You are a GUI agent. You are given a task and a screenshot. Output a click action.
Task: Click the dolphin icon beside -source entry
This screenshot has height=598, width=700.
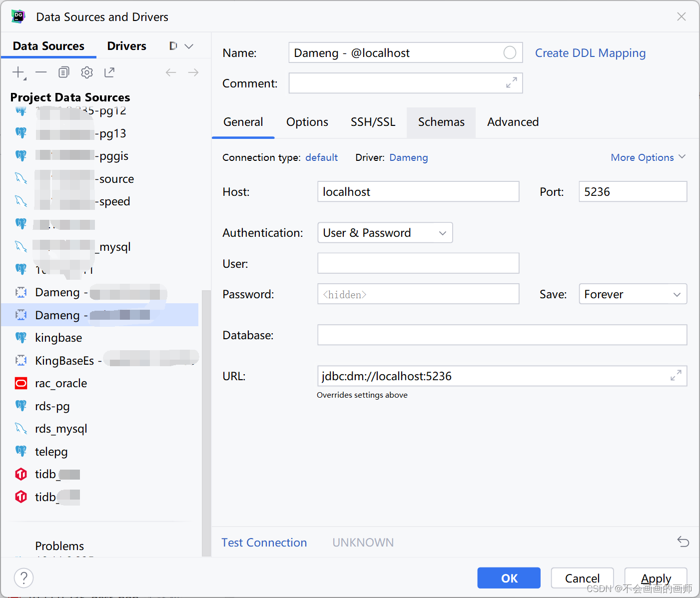pyautogui.click(x=21, y=178)
